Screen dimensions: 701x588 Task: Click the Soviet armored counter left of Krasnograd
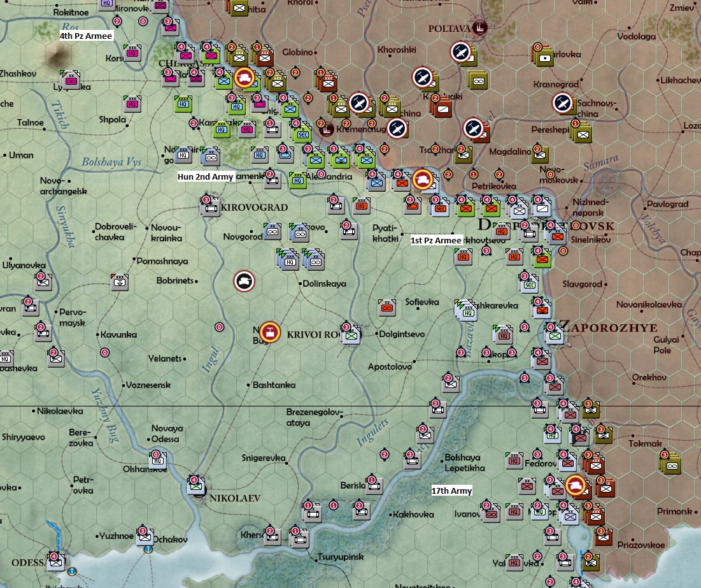[478, 80]
